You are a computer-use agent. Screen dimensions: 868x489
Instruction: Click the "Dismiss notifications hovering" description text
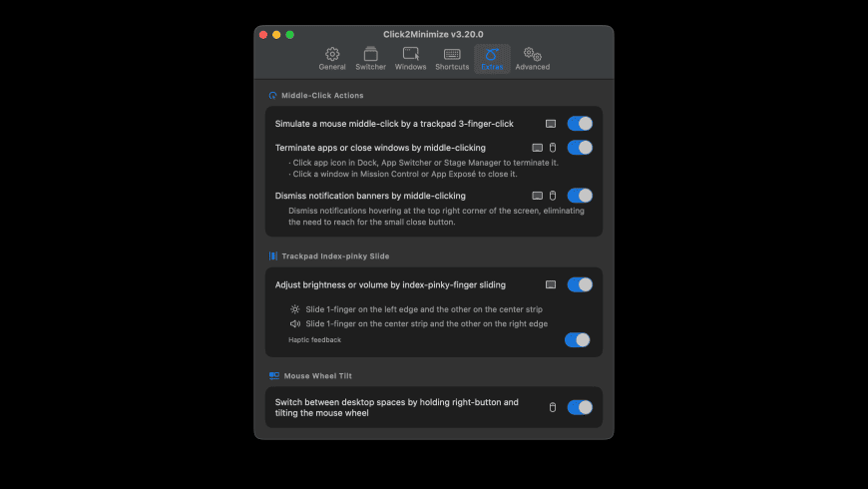tap(436, 217)
